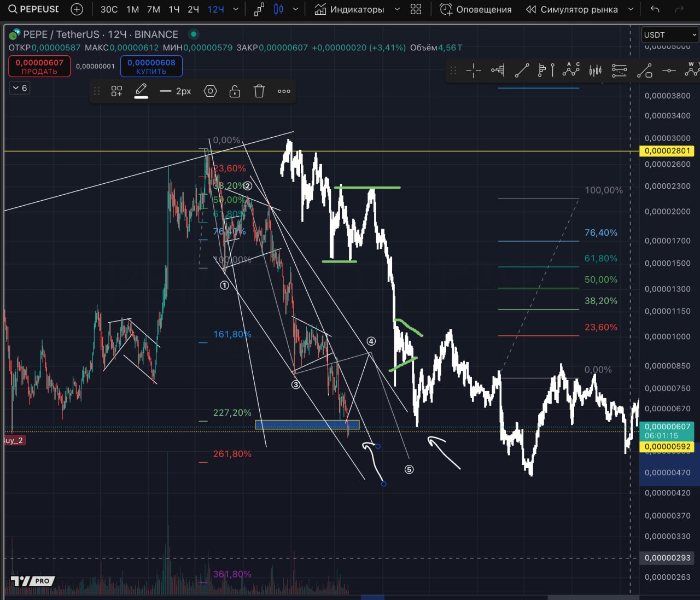
Task: Click the blue КУПИТЬ buy button
Action: tap(151, 67)
